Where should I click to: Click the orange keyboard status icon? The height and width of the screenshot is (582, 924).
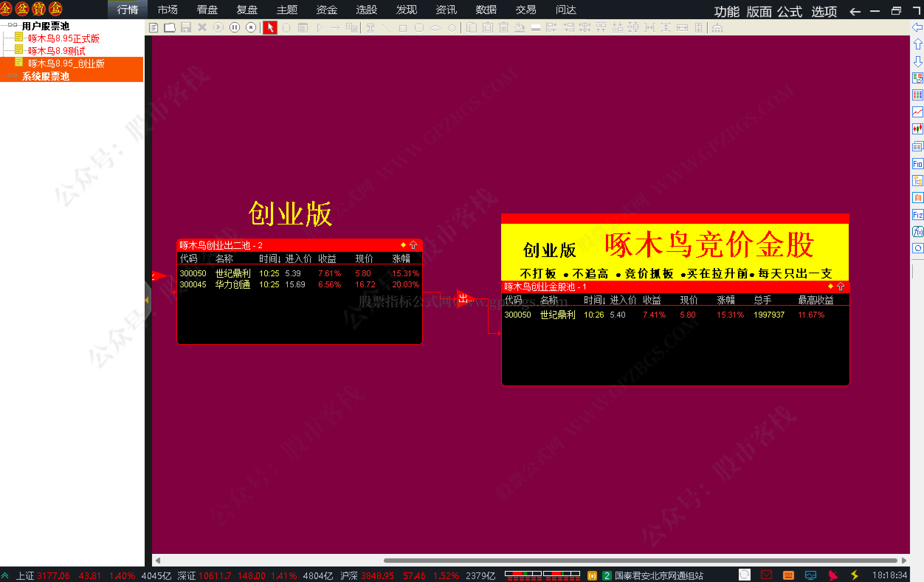click(789, 575)
